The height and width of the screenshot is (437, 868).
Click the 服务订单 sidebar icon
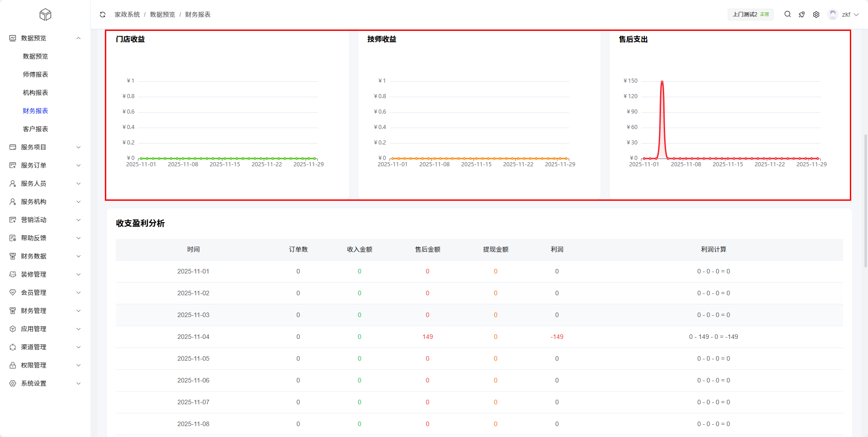[13, 165]
